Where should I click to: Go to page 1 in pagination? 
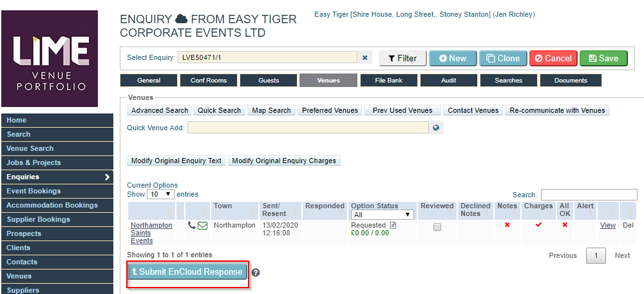[596, 255]
